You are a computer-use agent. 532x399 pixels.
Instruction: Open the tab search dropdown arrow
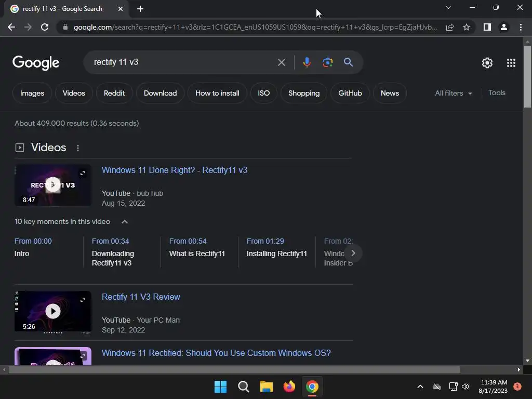tap(448, 7)
